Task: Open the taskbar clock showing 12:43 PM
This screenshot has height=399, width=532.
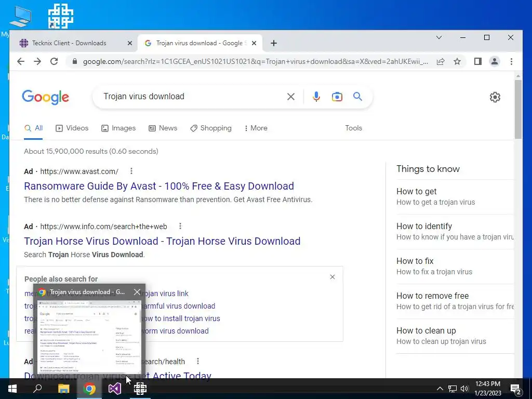Action: click(x=488, y=389)
